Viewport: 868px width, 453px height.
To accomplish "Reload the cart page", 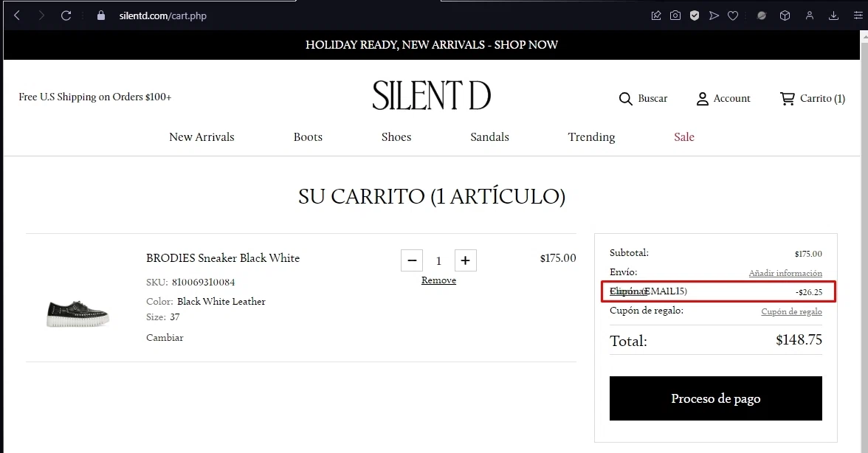I will (66, 15).
